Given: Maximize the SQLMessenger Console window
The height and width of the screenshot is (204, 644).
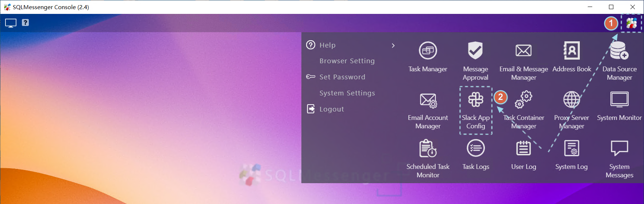Looking at the screenshot, I should pyautogui.click(x=611, y=7).
